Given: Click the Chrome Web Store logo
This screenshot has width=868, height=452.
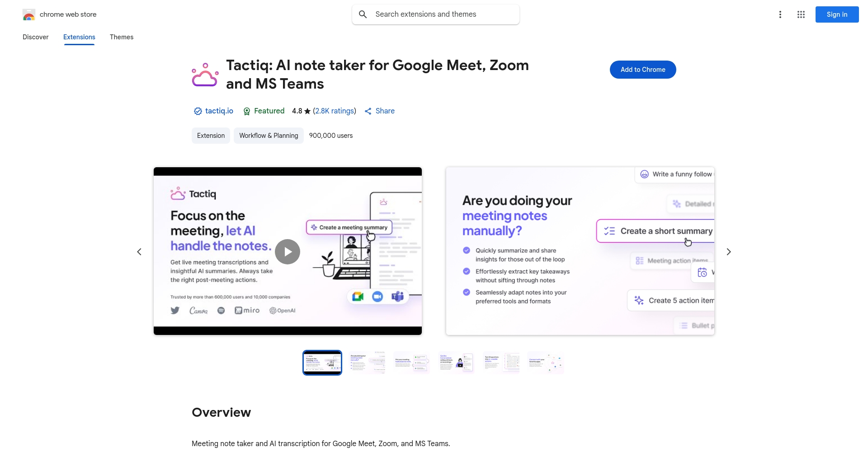Looking at the screenshot, I should point(29,14).
